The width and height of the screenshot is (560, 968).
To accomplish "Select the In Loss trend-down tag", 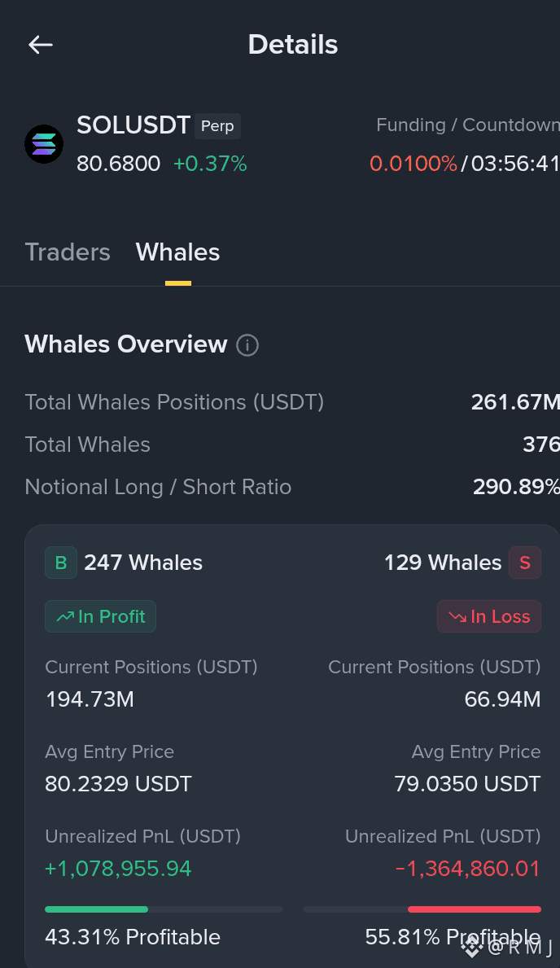I will click(x=489, y=616).
